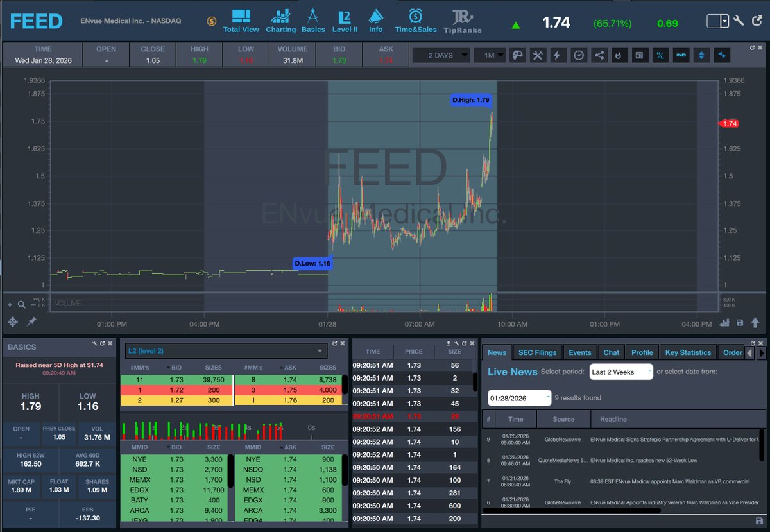
Task: Open the Last 2 Weeks period dropdown
Action: pos(621,372)
